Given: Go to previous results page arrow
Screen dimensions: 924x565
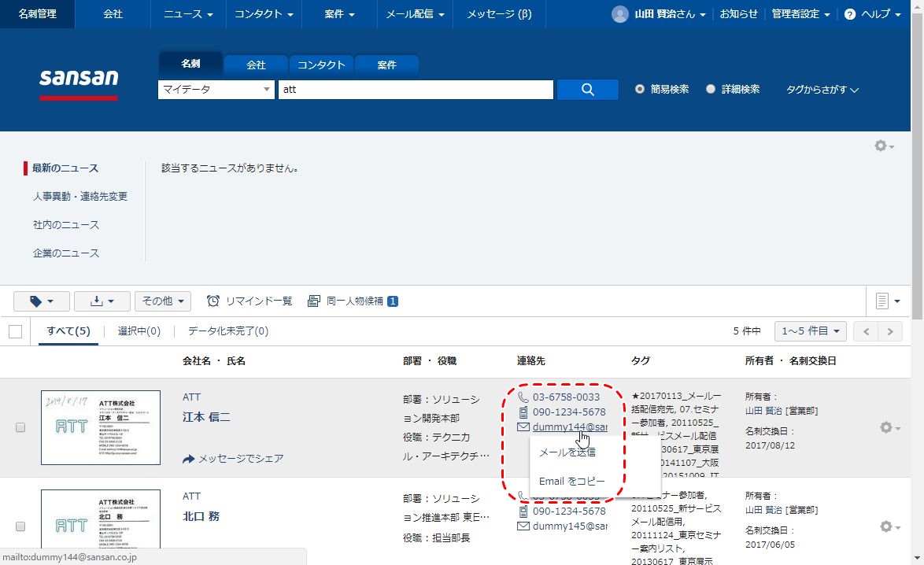Looking at the screenshot, I should click(x=867, y=331).
